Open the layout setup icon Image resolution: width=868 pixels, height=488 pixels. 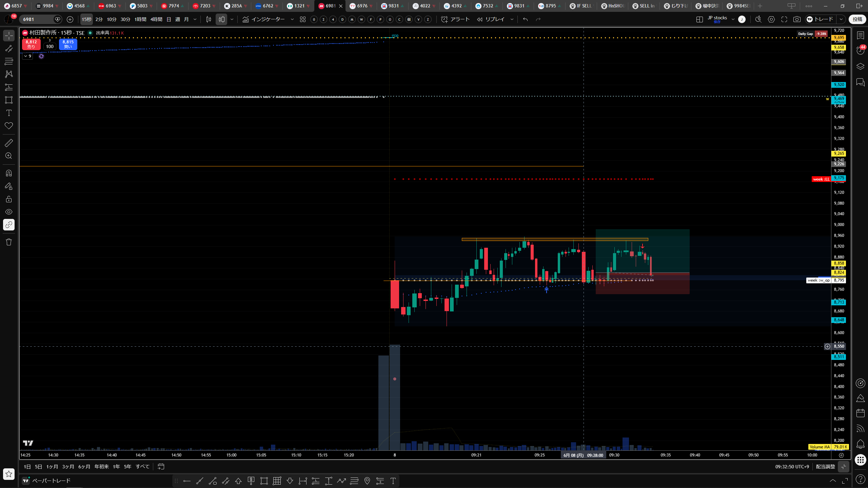(x=699, y=19)
